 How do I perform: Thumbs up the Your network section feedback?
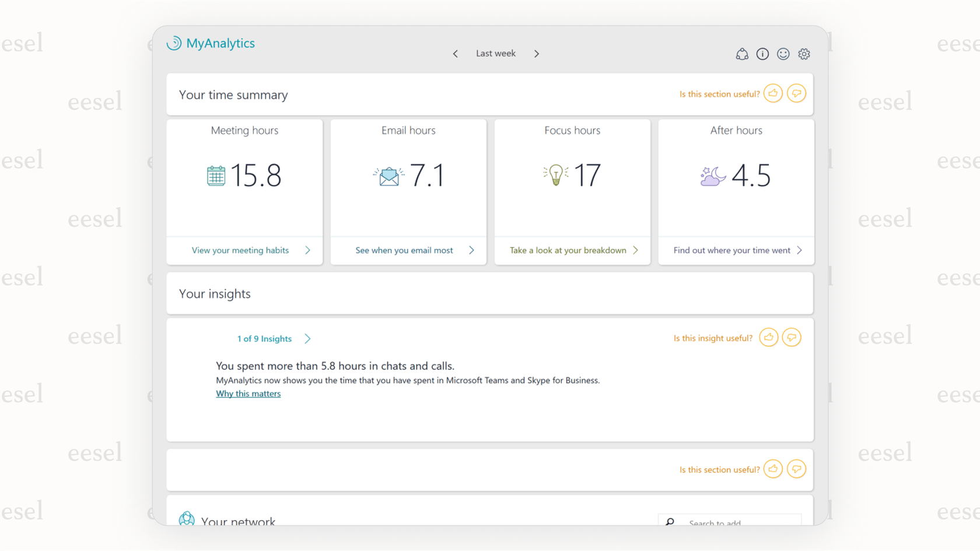point(773,469)
